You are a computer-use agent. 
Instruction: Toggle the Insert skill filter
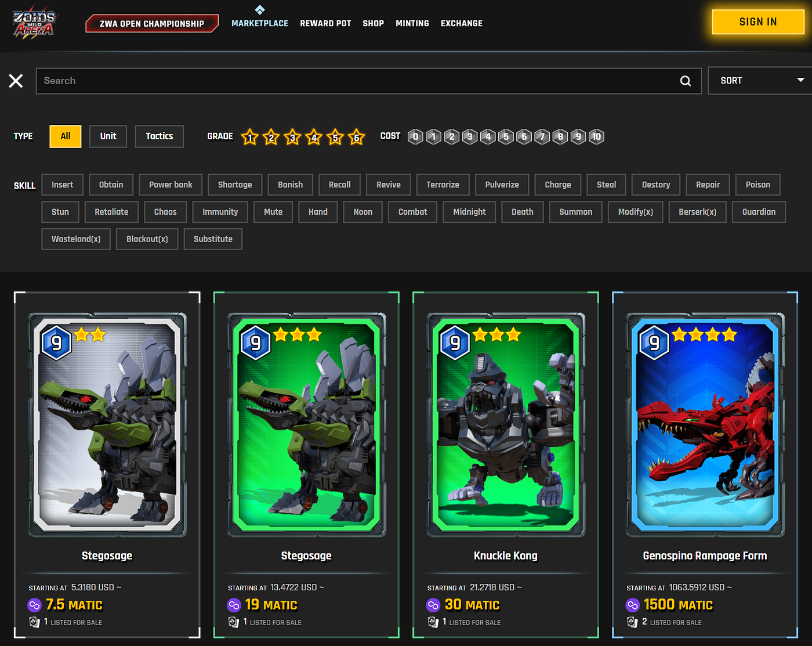pos(62,185)
